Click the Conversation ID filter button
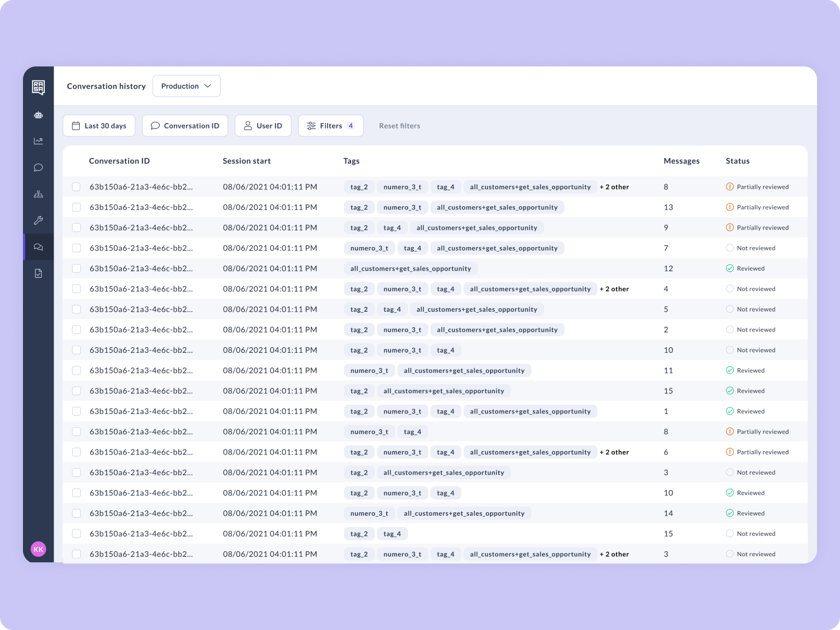Viewport: 840px width, 630px height. [x=185, y=126]
